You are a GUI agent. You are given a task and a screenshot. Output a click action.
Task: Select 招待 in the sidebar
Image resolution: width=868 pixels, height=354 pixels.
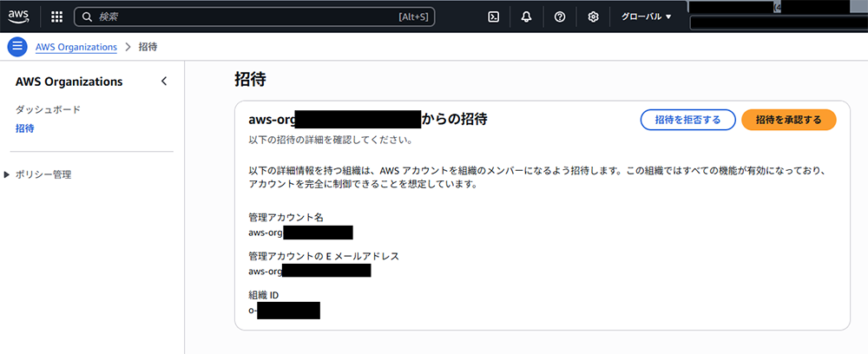coord(25,128)
